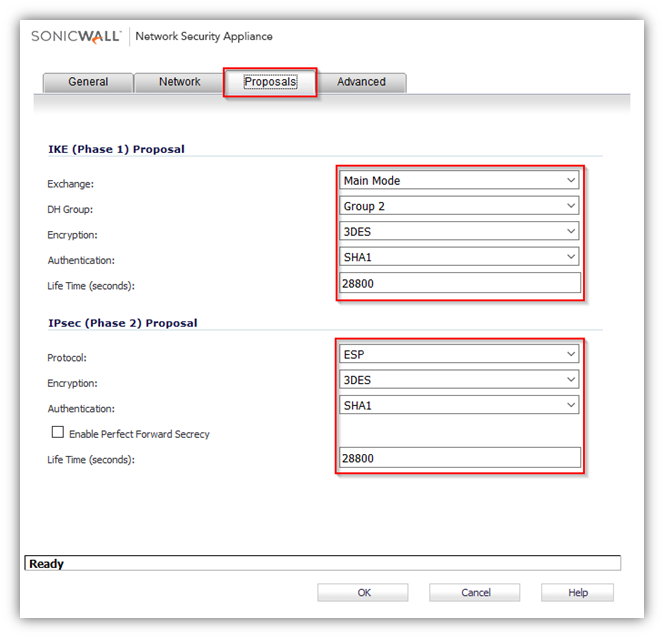The width and height of the screenshot is (664, 638).
Task: Click the SonicWall logo
Action: coord(75,36)
